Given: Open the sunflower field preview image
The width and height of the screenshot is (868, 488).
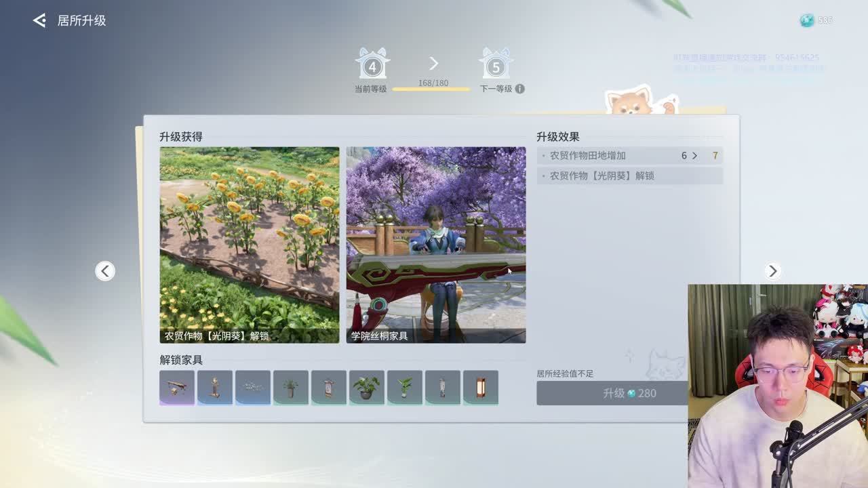Looking at the screenshot, I should (x=250, y=245).
